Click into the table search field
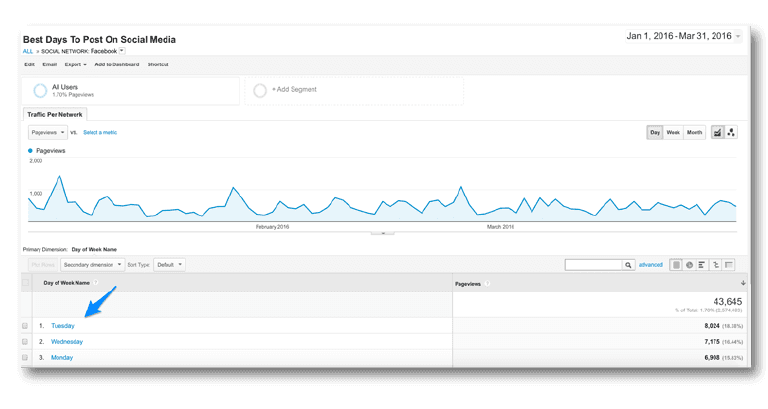This screenshot has height=409, width=768. pos(593,265)
